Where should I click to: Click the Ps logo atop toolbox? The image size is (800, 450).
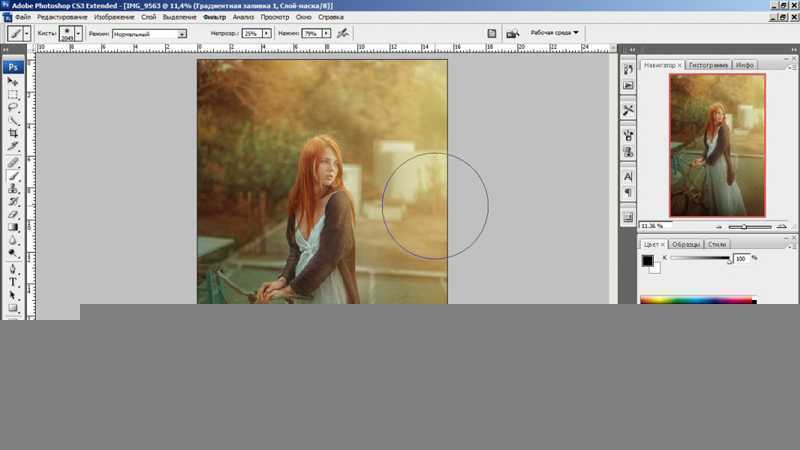[13, 67]
